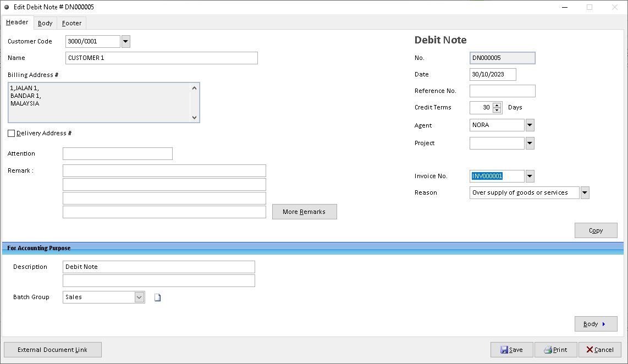Go to Body with the arrow button
This screenshot has width=628, height=364.
[596, 324]
